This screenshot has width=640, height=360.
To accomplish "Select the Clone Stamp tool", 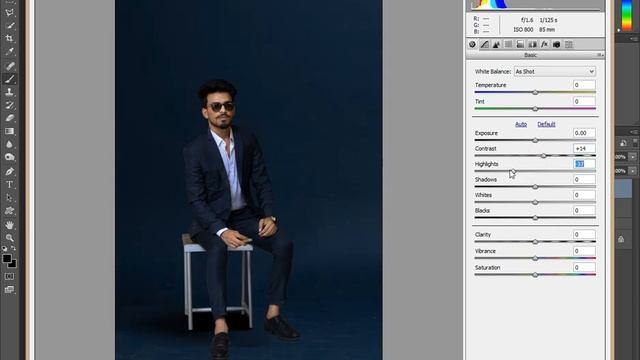I will coord(9,92).
